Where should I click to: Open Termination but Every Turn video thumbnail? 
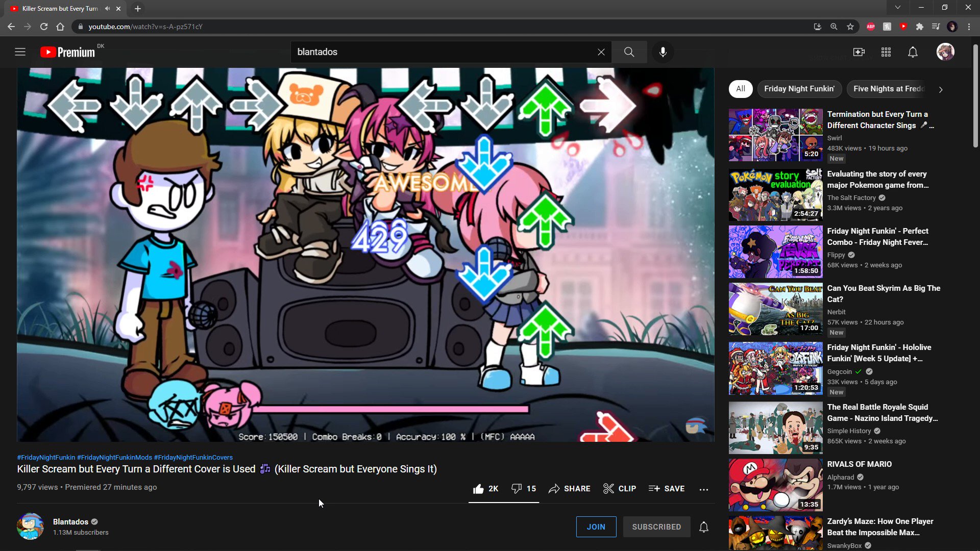[775, 135]
